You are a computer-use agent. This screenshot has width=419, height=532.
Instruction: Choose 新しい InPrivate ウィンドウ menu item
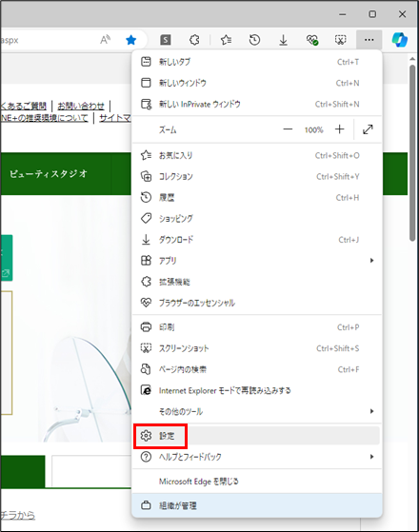257,104
